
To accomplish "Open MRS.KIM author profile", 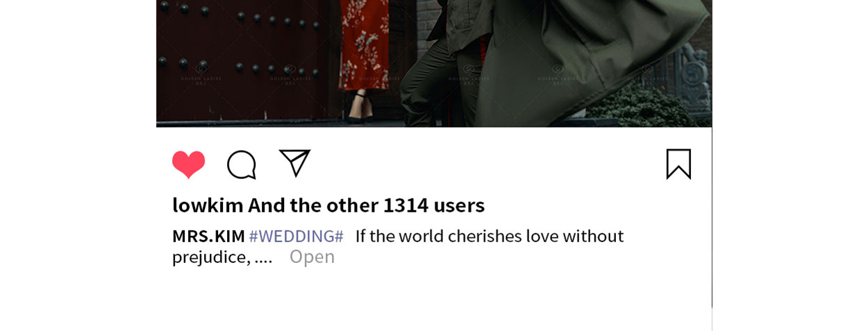I will [208, 236].
